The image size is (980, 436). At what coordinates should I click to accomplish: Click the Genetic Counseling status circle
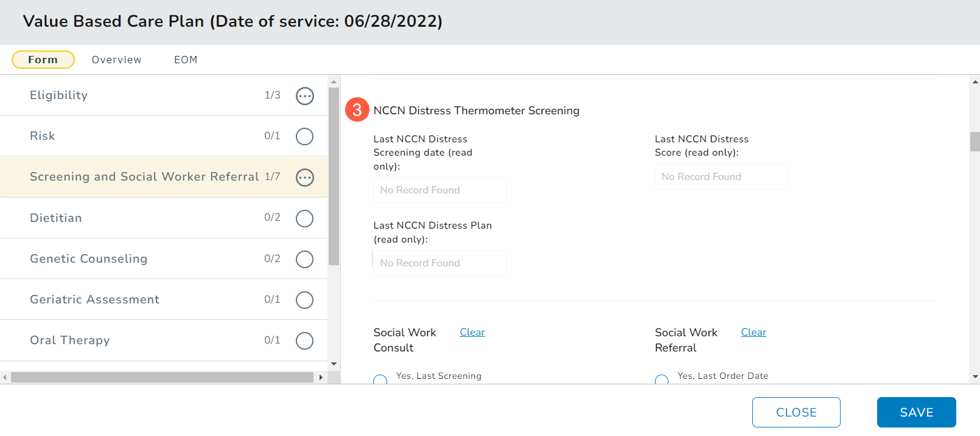(304, 259)
